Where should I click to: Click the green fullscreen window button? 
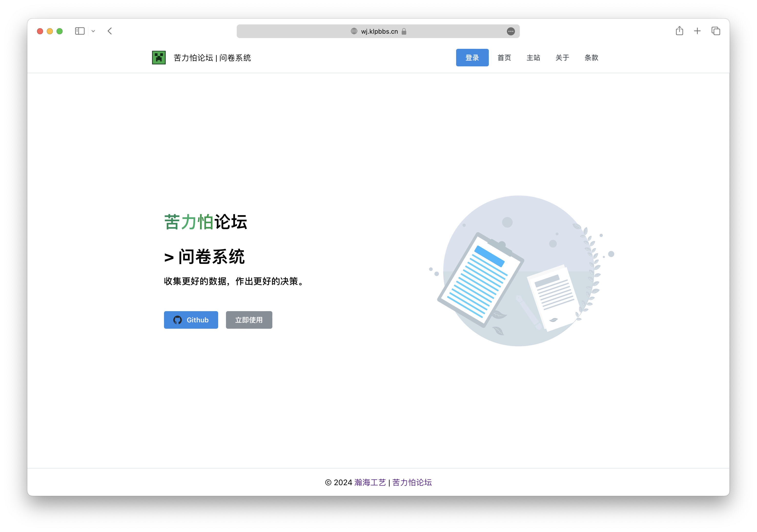point(60,31)
